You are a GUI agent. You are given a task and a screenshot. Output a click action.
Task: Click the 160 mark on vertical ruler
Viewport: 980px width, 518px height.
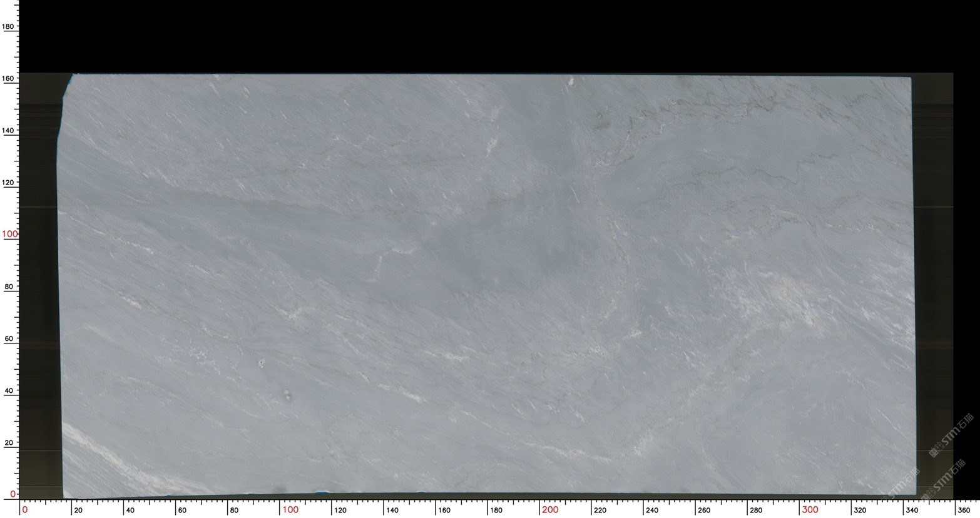(9, 78)
